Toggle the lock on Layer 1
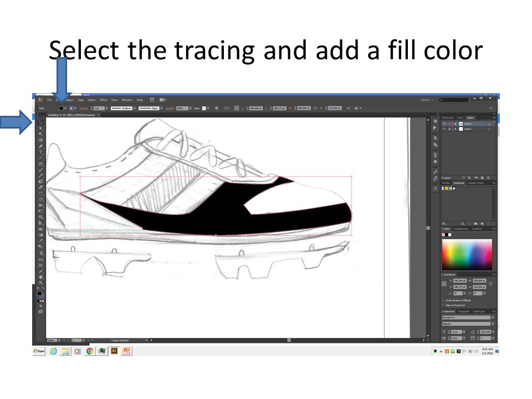 (x=449, y=129)
